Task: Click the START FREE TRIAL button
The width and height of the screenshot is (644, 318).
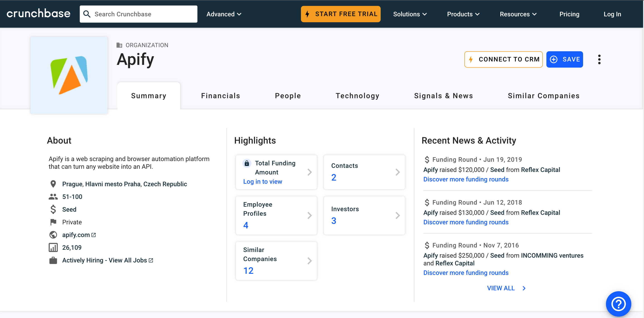Action: coord(341,14)
